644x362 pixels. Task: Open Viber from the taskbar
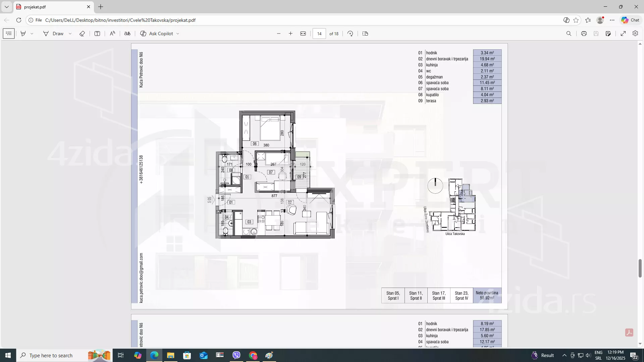coord(236,355)
